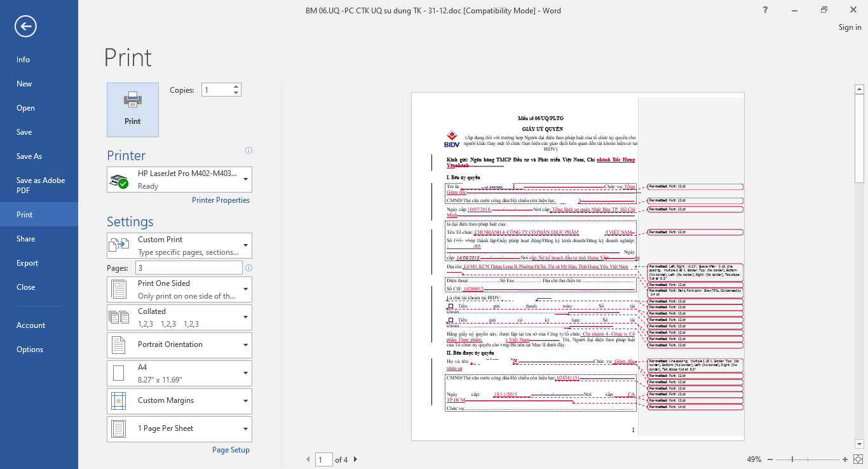Click into the Pages input field
This screenshot has width=868, height=469.
tap(189, 268)
